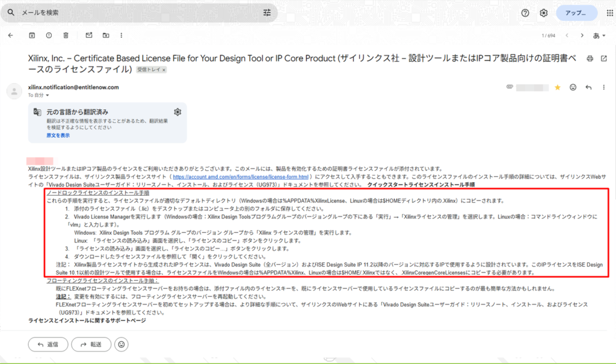Expand recipient details next to To 自分
Image resolution: width=616 pixels, height=364 pixels.
tap(48, 96)
